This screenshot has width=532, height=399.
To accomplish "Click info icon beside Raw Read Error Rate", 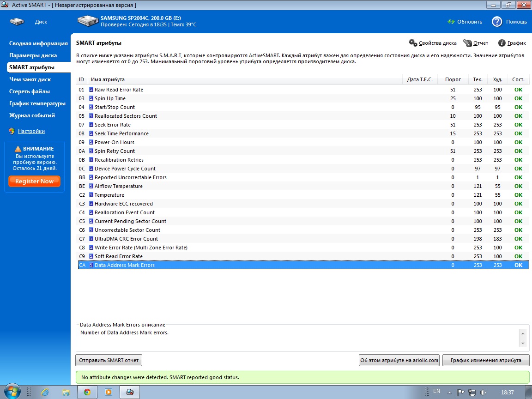I will click(91, 90).
